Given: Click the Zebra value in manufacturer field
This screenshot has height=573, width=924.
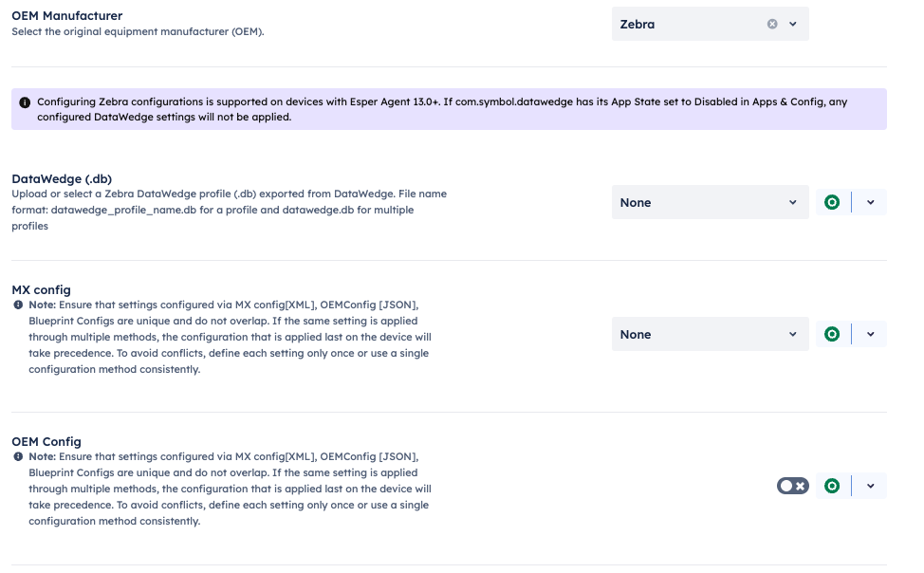Looking at the screenshot, I should (x=637, y=24).
